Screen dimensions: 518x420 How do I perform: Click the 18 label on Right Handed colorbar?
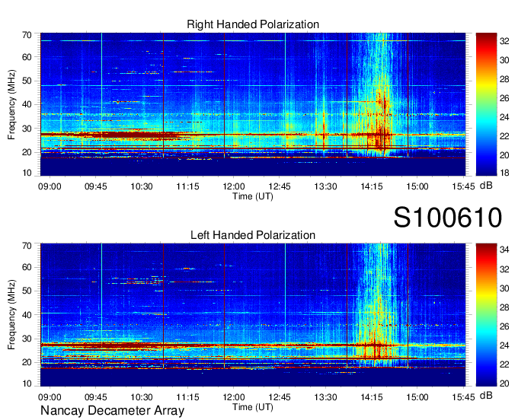(504, 173)
